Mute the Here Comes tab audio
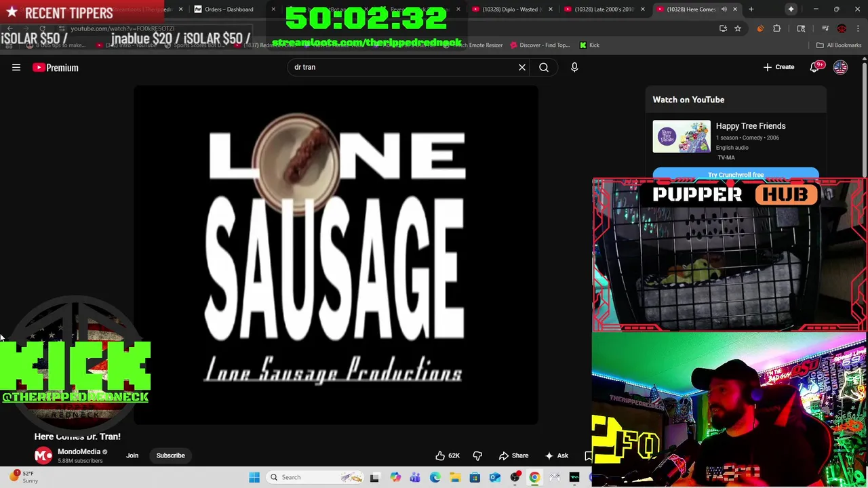This screenshot has width=868, height=488. (724, 9)
